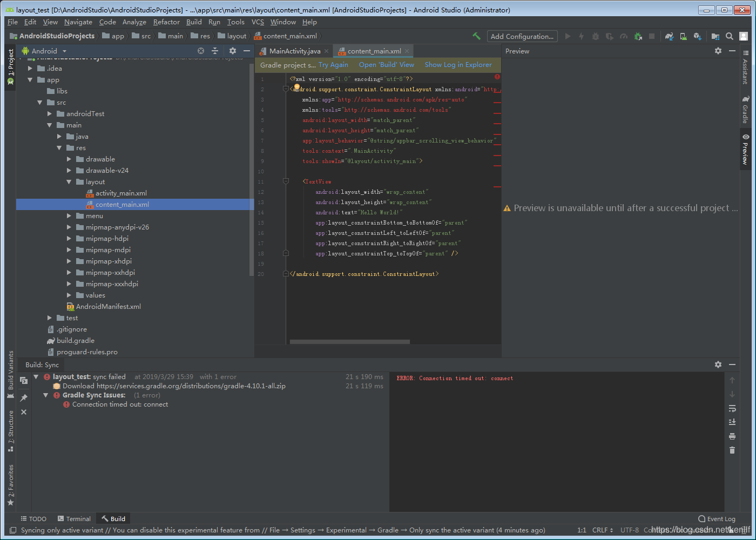Open the VCS menu
756x540 pixels.
[x=258, y=22]
